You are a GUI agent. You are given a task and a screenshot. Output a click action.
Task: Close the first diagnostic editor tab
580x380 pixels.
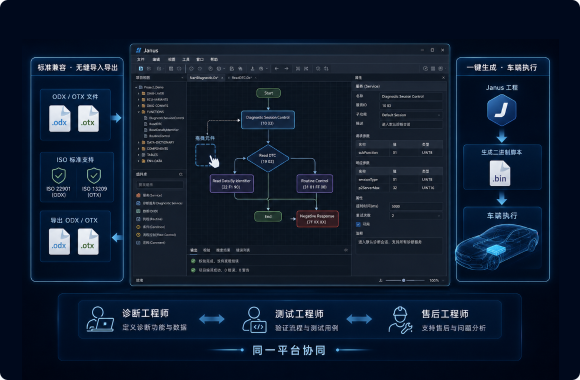click(x=222, y=78)
